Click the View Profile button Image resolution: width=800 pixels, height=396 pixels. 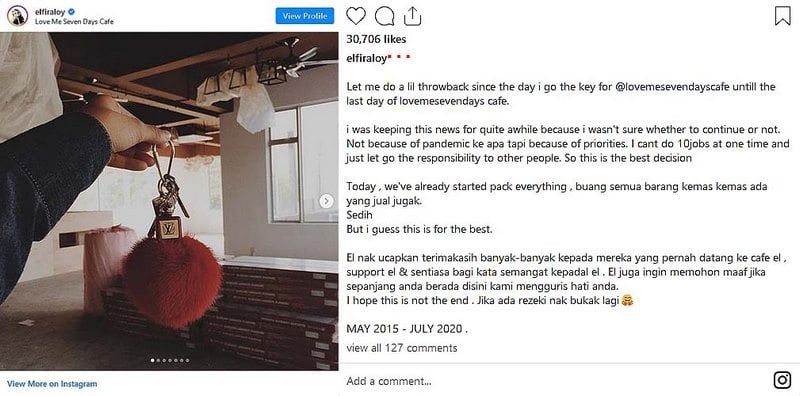pos(305,16)
